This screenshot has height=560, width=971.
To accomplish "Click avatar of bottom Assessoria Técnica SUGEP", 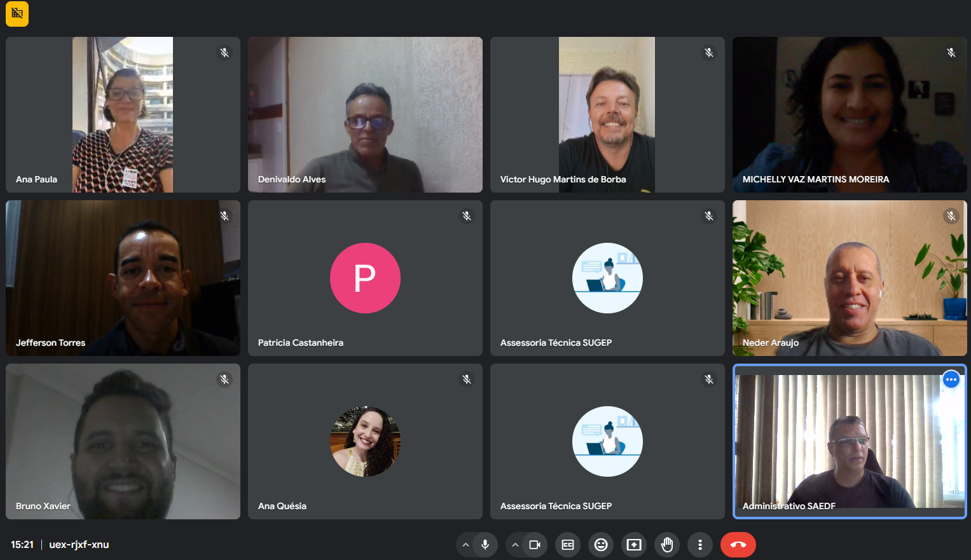I will click(x=607, y=441).
